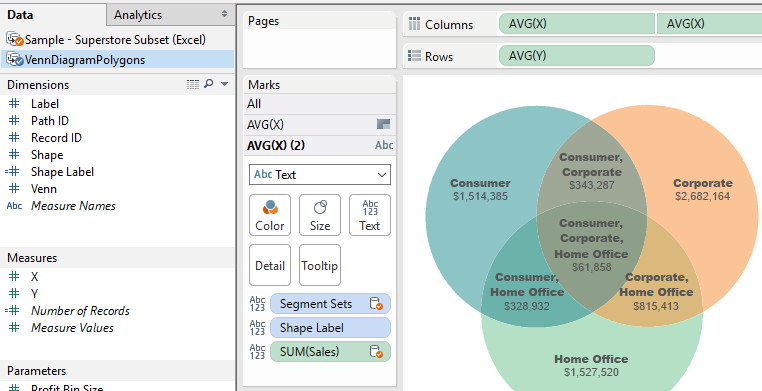The width and height of the screenshot is (762, 391).
Task: Select the Shape Label calculated dimension
Action: point(62,172)
